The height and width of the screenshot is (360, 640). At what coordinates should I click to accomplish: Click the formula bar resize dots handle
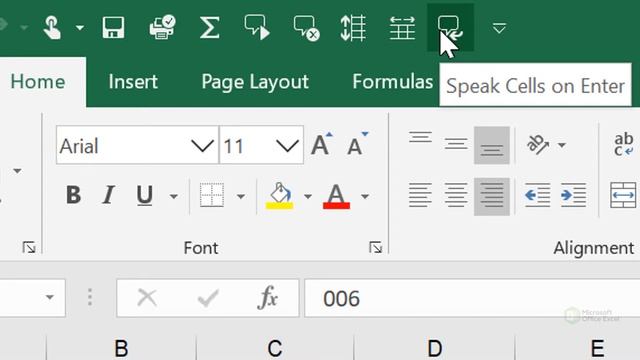(90, 297)
